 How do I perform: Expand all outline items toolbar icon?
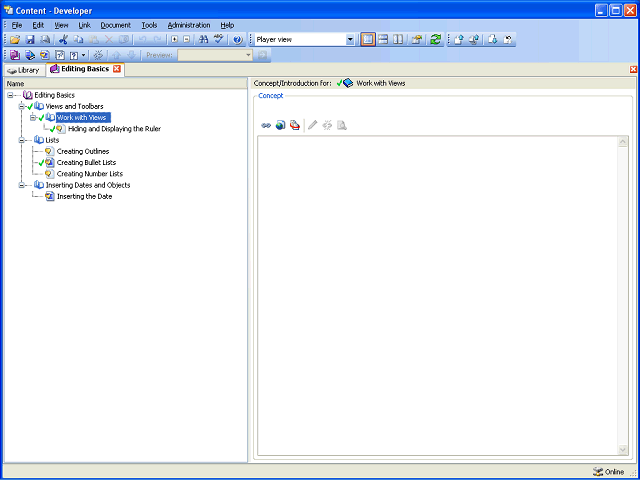point(174,40)
